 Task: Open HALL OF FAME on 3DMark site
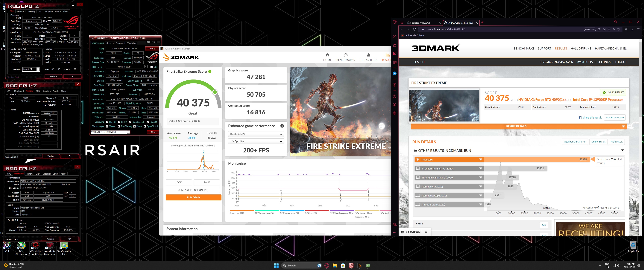click(x=581, y=49)
